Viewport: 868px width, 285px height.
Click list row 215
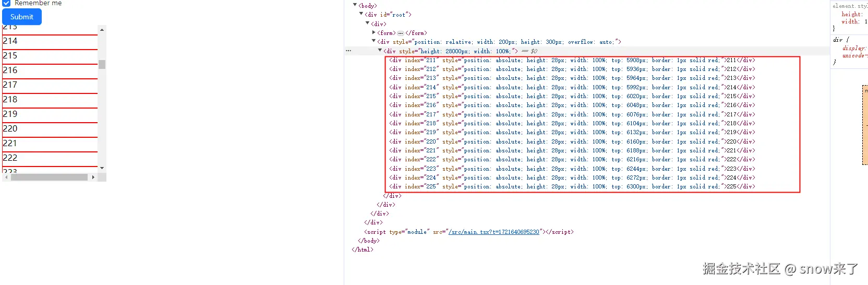pos(50,56)
